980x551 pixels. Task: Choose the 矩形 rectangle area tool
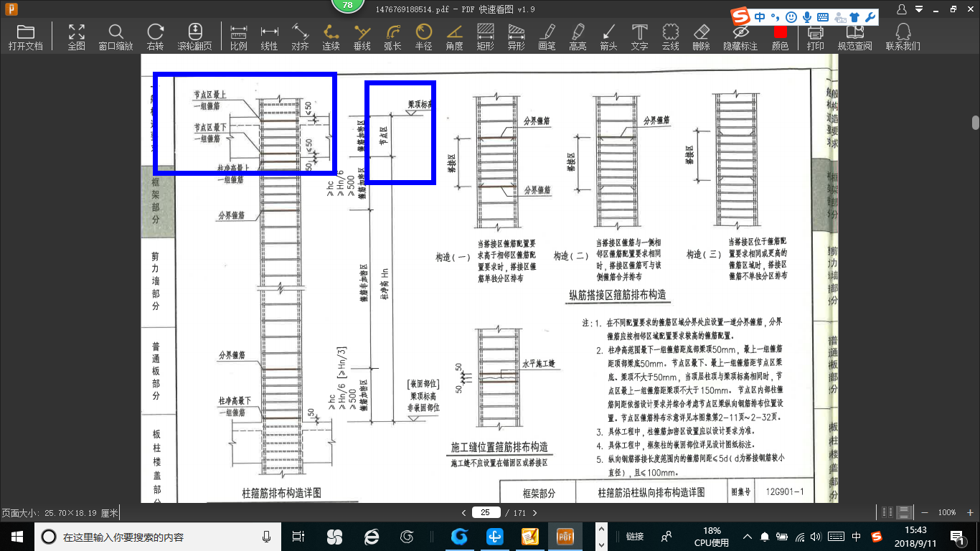[x=485, y=37]
